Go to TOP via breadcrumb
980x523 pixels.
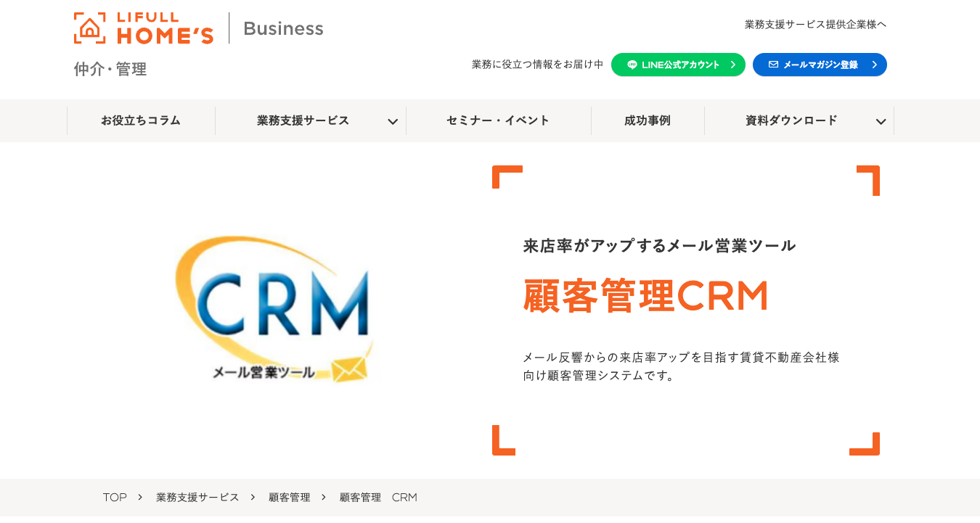coord(115,497)
